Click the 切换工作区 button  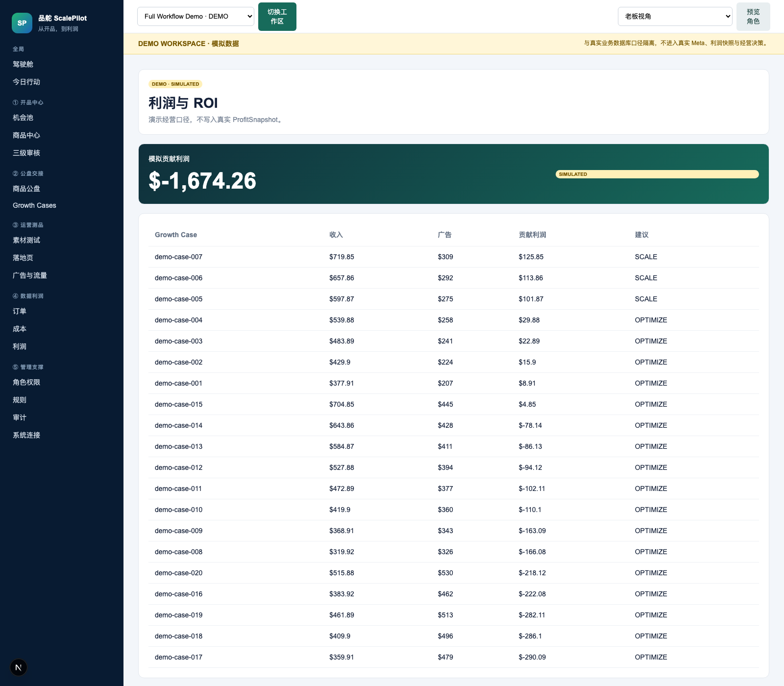click(277, 17)
